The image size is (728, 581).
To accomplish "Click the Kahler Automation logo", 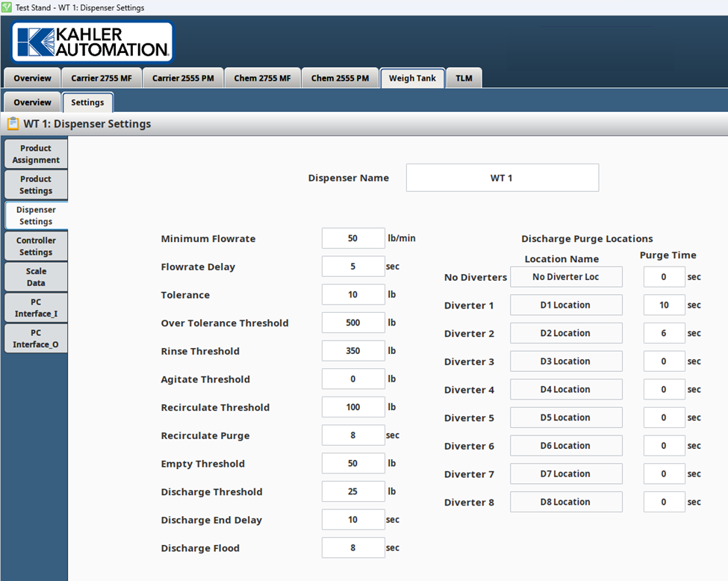I will tap(93, 42).
